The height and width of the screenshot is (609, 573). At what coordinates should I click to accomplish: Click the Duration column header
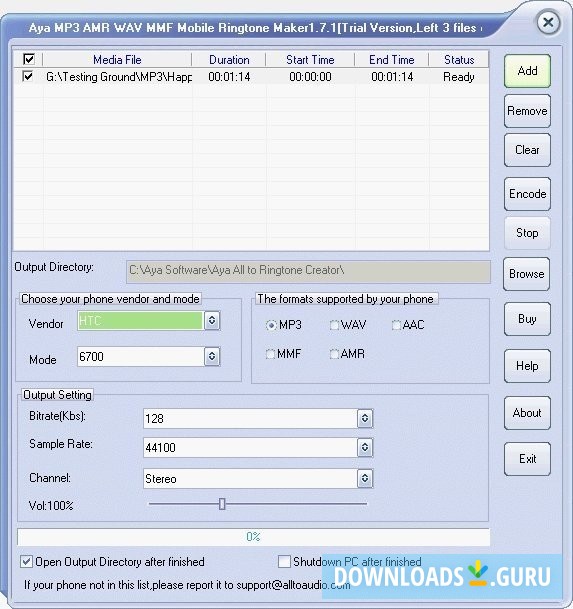[229, 60]
